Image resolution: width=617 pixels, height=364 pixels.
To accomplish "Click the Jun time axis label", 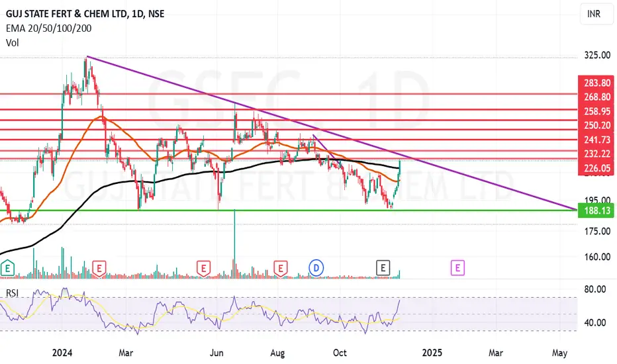I will point(216,353).
